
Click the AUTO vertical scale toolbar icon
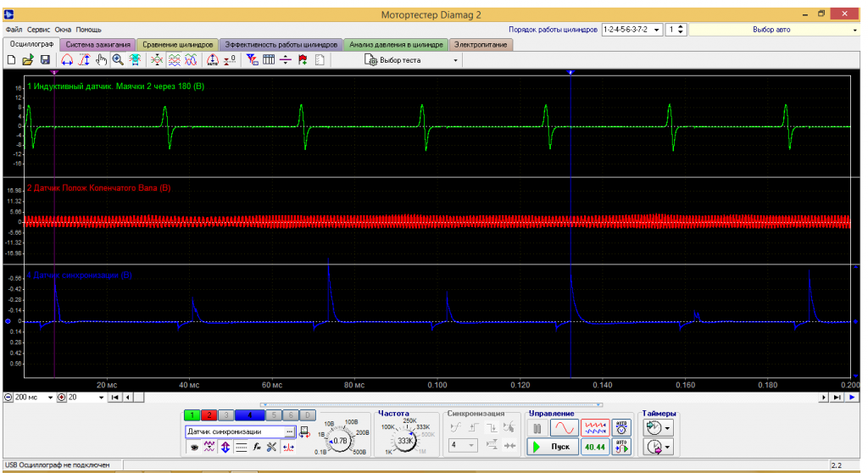coord(213,60)
